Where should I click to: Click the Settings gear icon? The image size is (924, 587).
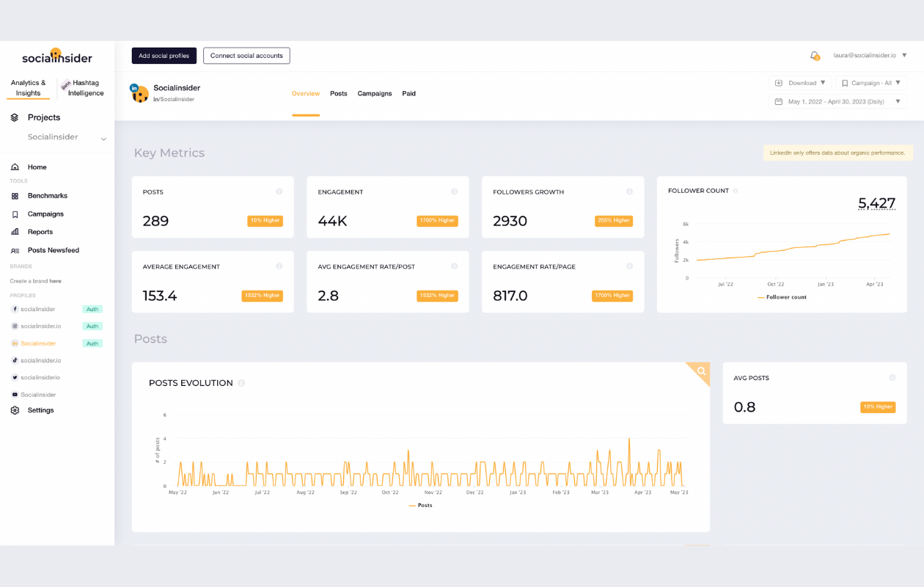(x=15, y=410)
